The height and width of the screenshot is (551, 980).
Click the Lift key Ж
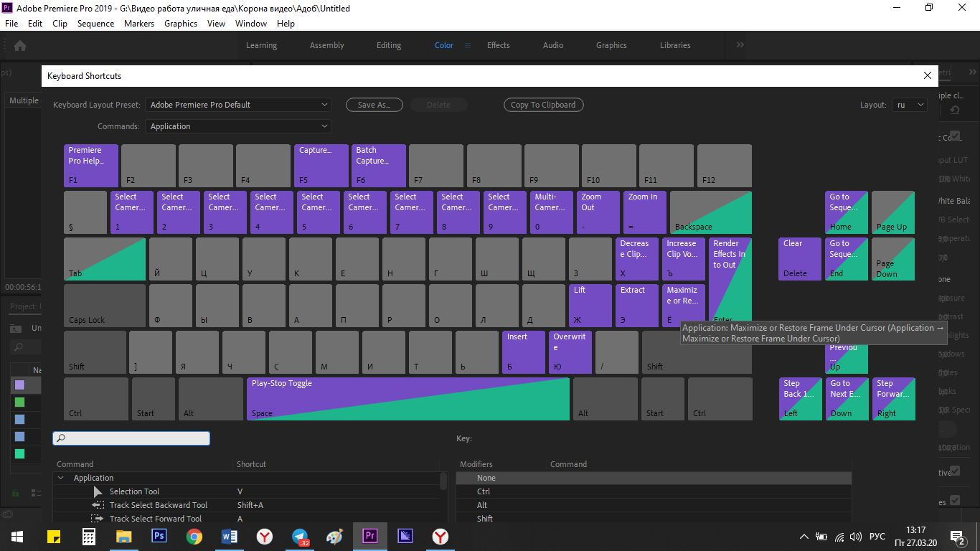click(x=590, y=306)
